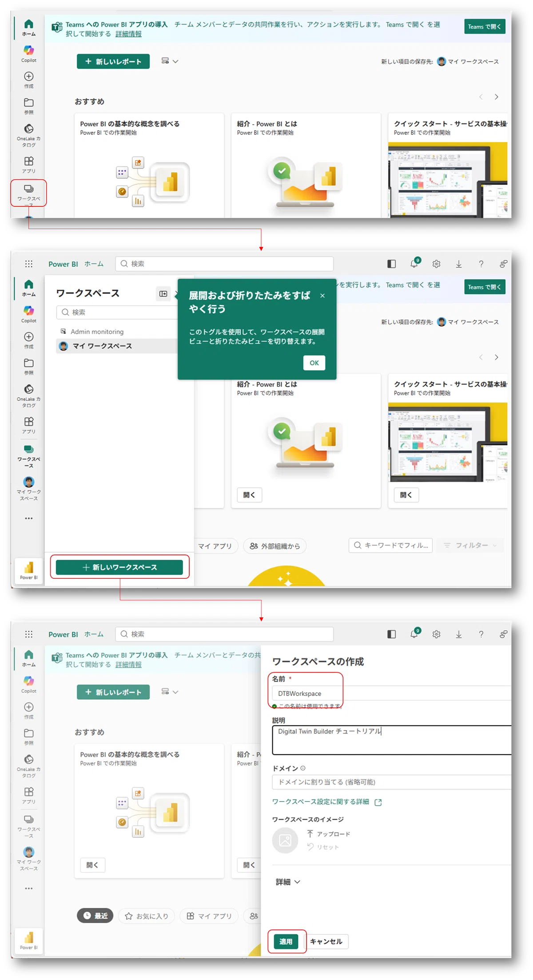
Task: Show the previous おすすめ cards in the first screenshot
Action: coord(481,97)
